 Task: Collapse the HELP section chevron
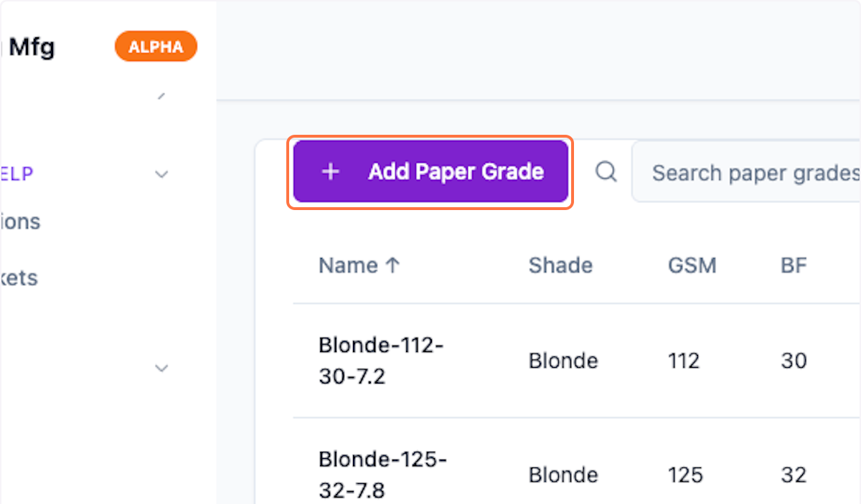click(x=162, y=173)
